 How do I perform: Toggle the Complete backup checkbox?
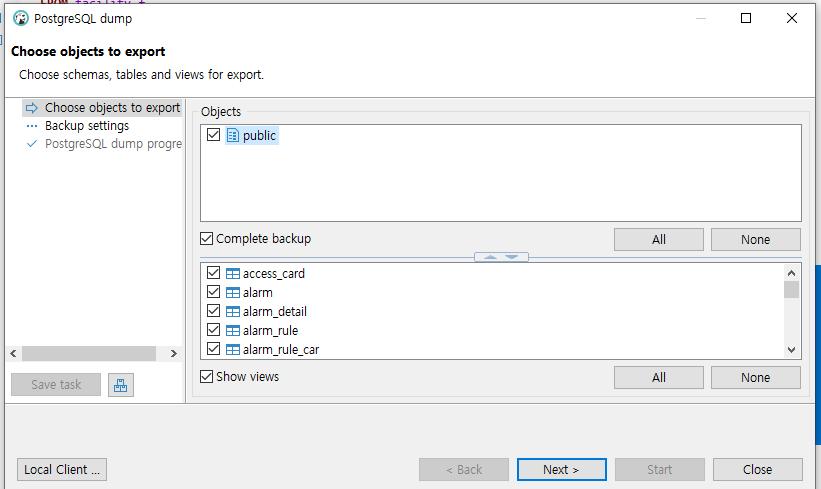[x=207, y=239]
